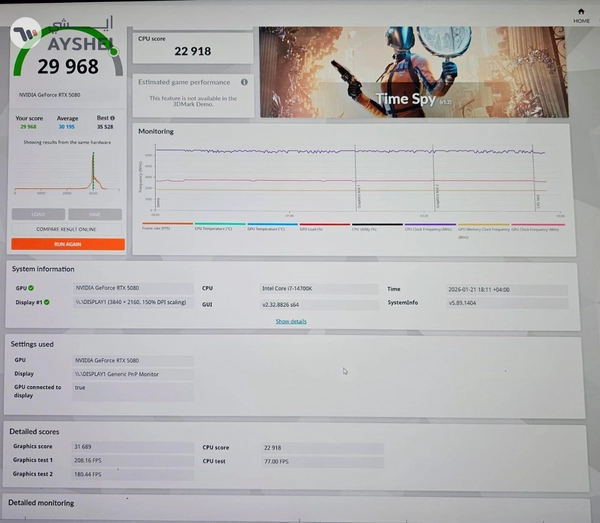Toggle CPU Clock Frequency legend line
Viewport: 600px width, 523px height.
pos(430,227)
